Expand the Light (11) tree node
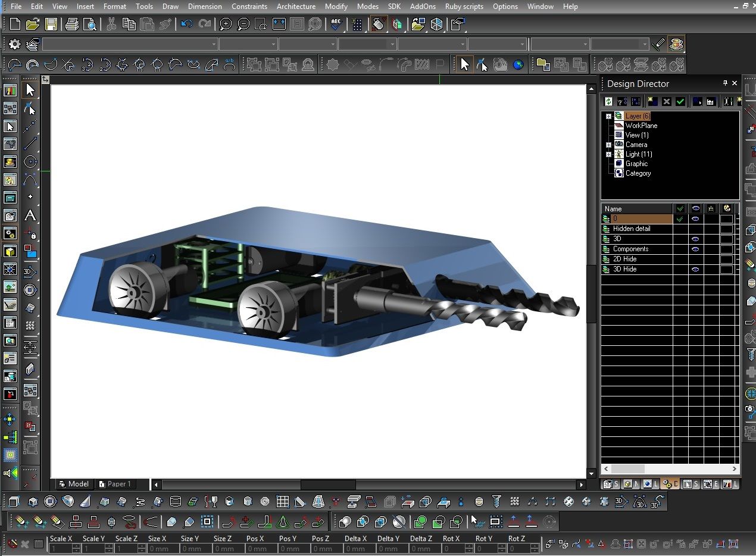 [608, 155]
